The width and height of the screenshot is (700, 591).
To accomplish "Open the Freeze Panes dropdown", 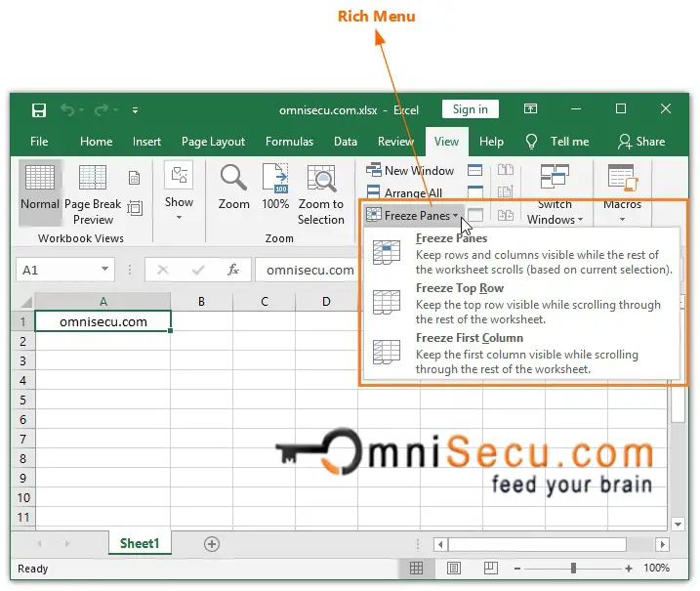I will (413, 215).
